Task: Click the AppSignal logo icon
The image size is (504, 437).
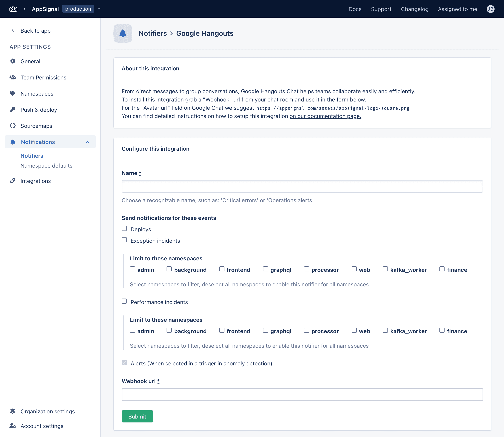Action: pyautogui.click(x=13, y=9)
